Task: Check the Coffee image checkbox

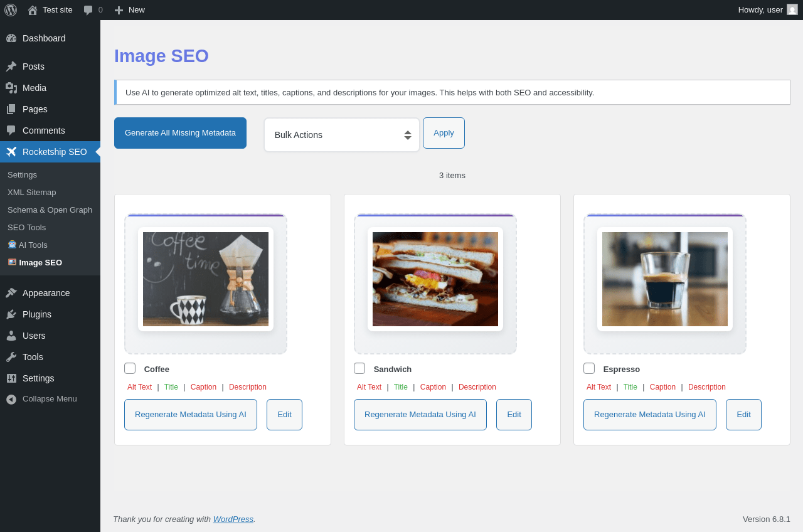Action: pyautogui.click(x=130, y=368)
